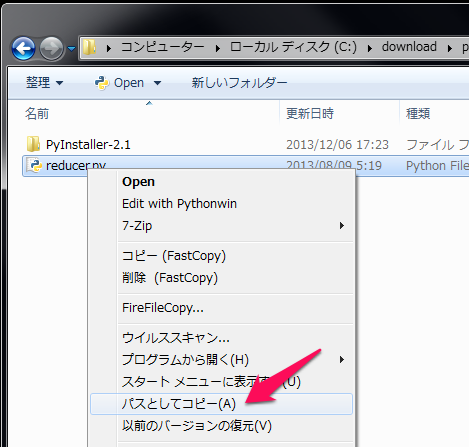Click the grey Forward navigation arrow

coord(51,49)
